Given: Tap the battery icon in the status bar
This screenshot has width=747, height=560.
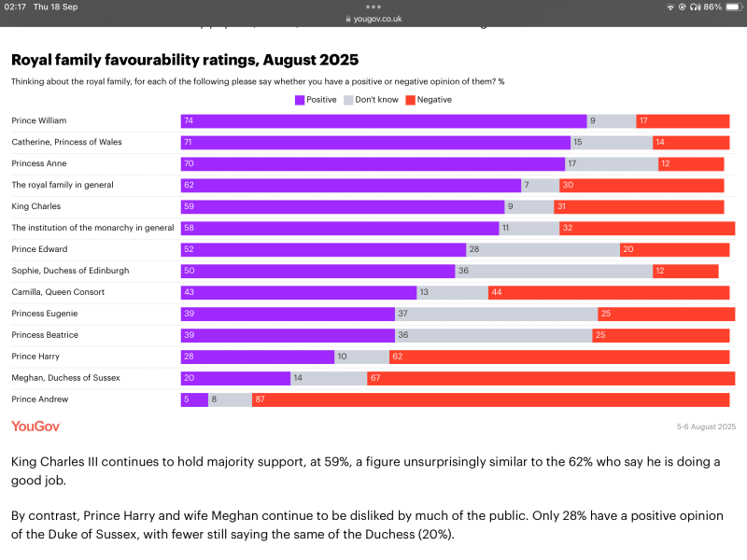Looking at the screenshot, I should [732, 7].
